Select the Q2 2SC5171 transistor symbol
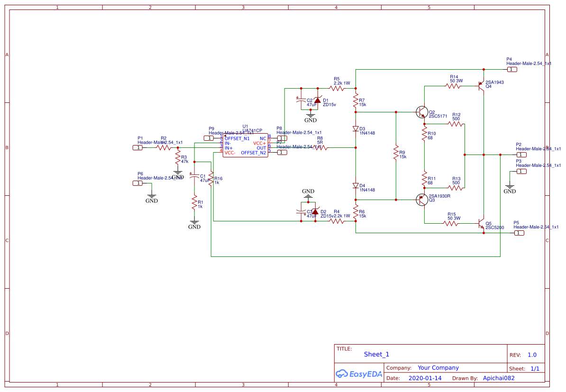This screenshot has width=566, height=392. [x=421, y=112]
